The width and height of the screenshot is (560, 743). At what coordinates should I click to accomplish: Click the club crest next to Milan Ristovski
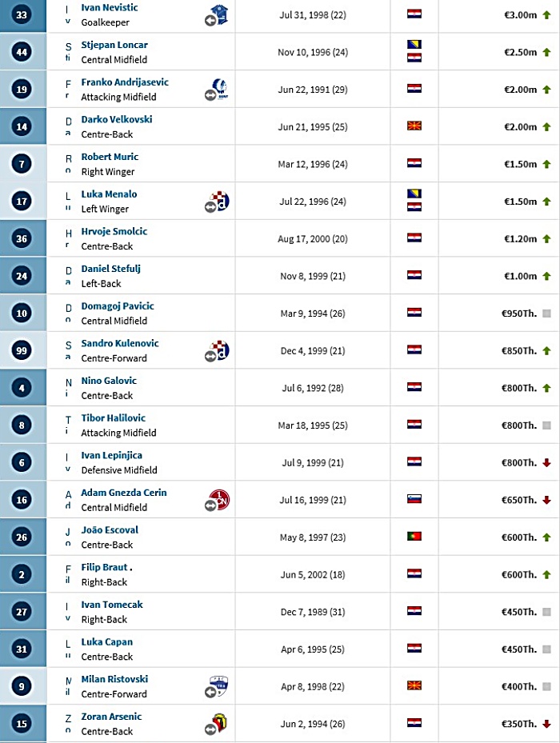[x=217, y=686]
